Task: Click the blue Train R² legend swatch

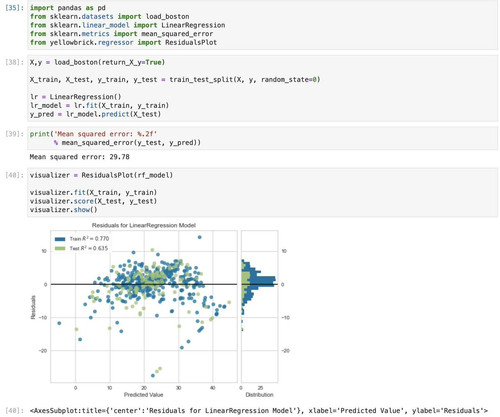Action: coord(60,239)
